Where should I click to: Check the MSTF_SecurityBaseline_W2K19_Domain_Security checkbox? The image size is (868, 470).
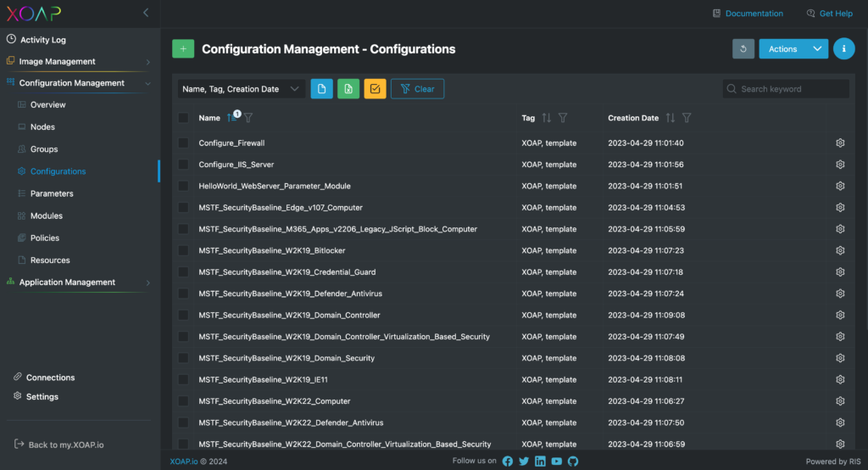pos(183,358)
